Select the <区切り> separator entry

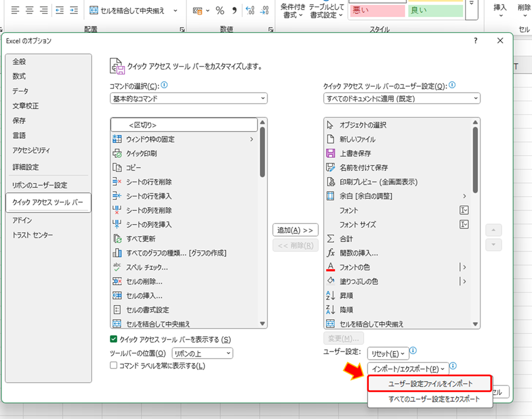pyautogui.click(x=184, y=125)
